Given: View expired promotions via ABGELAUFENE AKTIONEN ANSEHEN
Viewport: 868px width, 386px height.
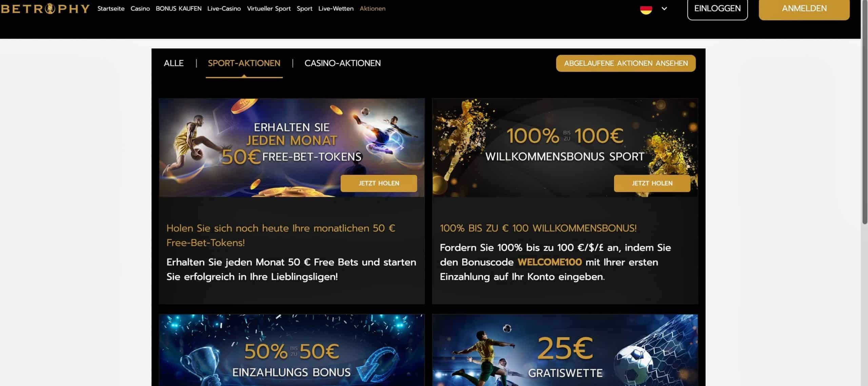Looking at the screenshot, I should pyautogui.click(x=626, y=63).
